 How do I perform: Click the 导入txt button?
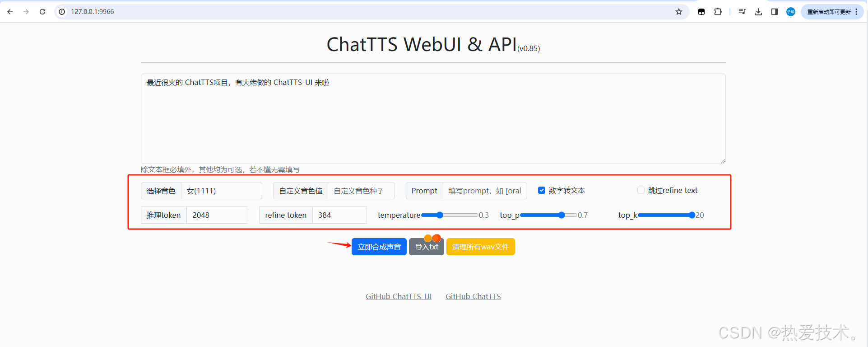click(x=427, y=247)
